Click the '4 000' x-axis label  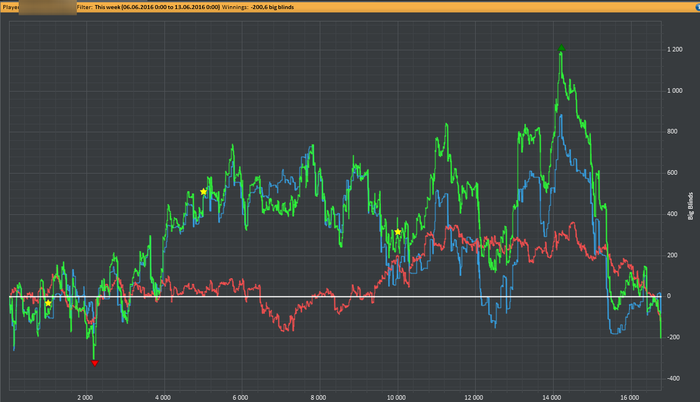(162, 398)
